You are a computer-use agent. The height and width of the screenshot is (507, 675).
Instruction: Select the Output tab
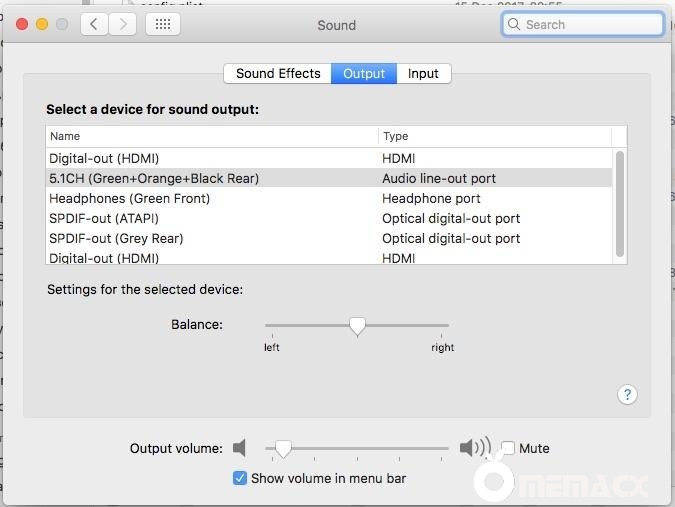click(364, 73)
